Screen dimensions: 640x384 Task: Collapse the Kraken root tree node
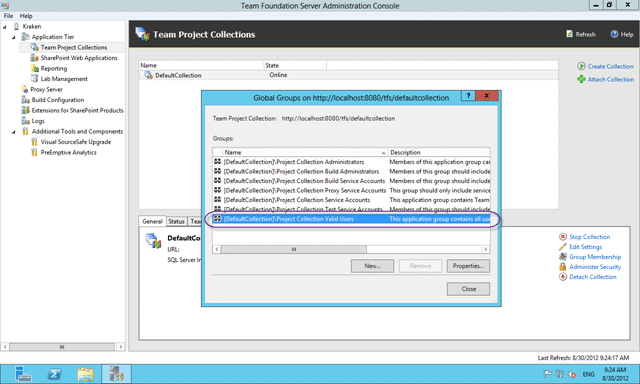pos(5,27)
